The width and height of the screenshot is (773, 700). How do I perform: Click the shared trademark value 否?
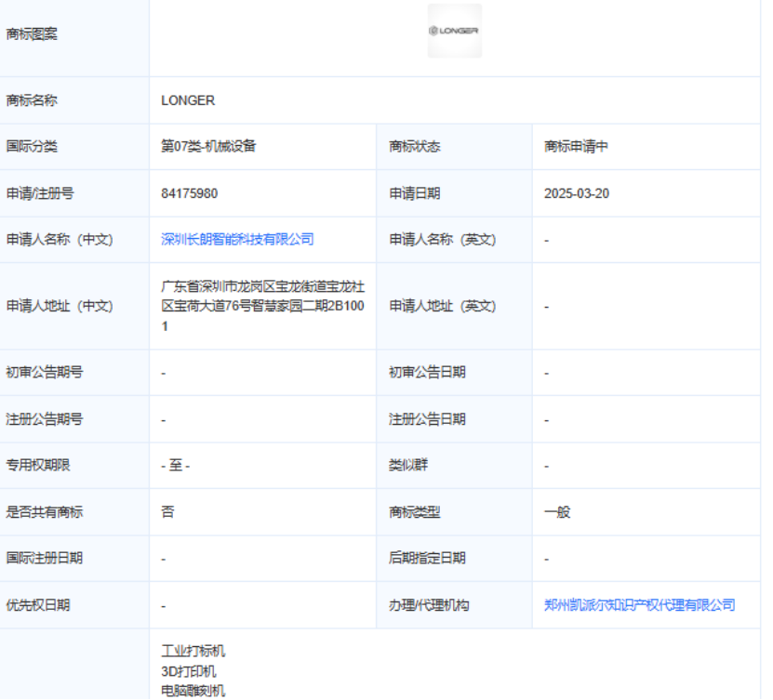point(167,512)
